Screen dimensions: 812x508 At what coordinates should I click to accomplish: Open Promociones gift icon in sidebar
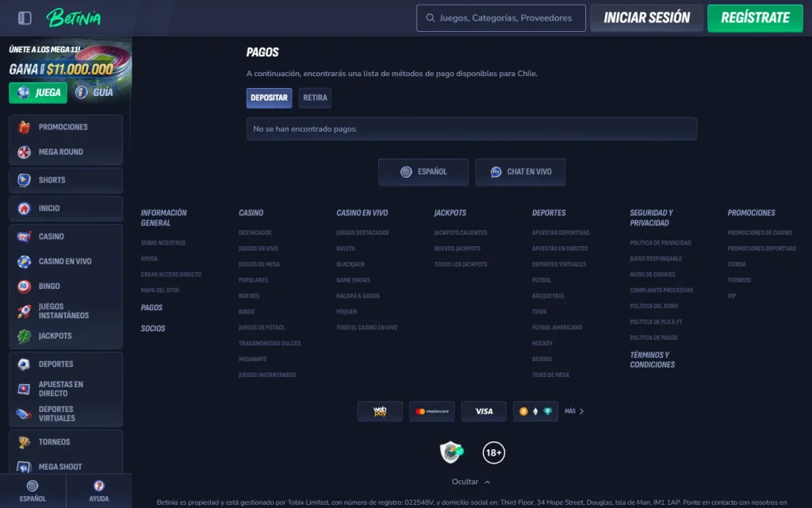[24, 127]
